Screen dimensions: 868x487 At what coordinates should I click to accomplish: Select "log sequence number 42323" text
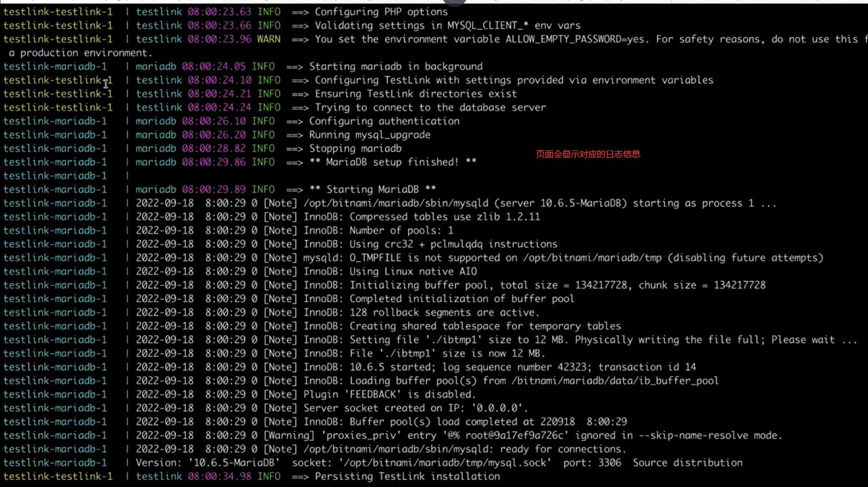coord(514,367)
